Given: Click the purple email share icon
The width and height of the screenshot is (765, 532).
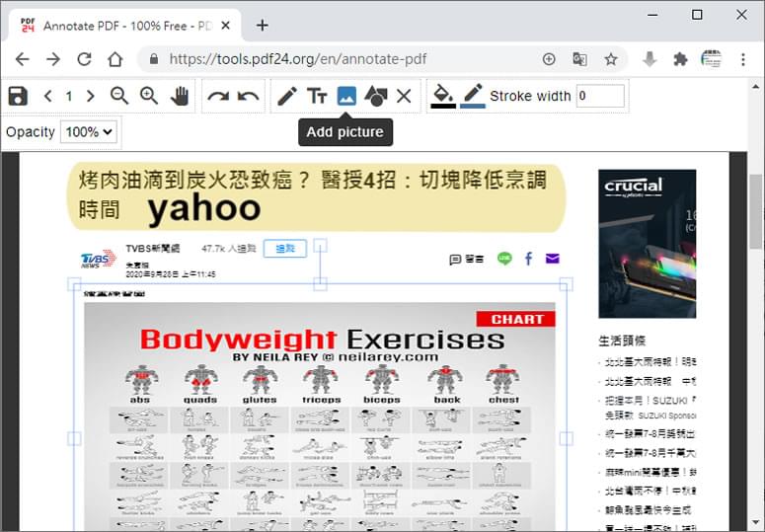Looking at the screenshot, I should click(x=552, y=259).
